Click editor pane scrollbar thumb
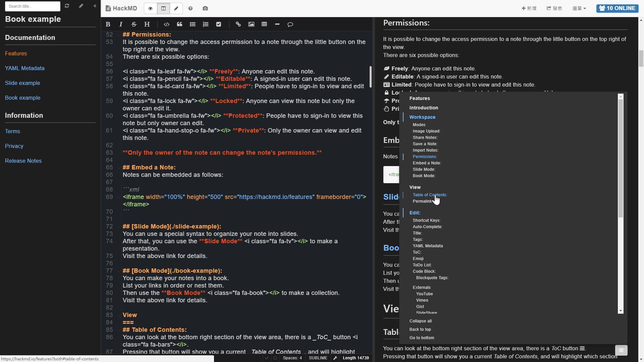Screen dimensions: 644x362 [370, 76]
